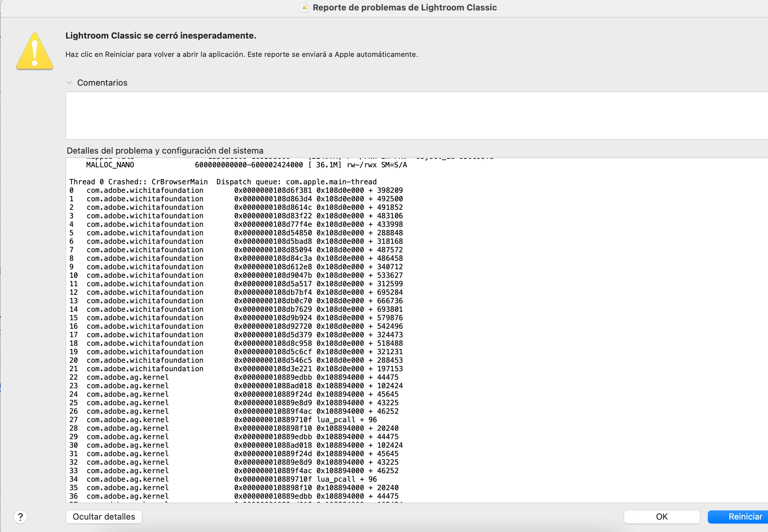
Task: Click the round help question mark button
Action: 20,517
